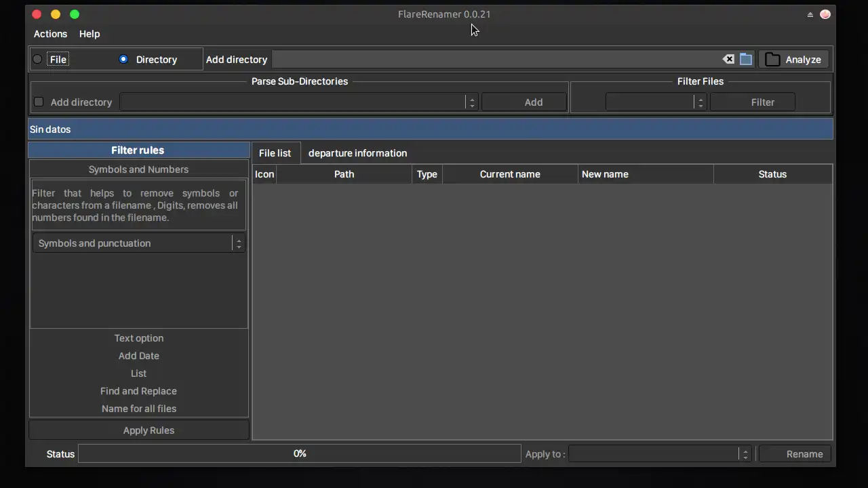Select the Directory radio button

click(123, 60)
